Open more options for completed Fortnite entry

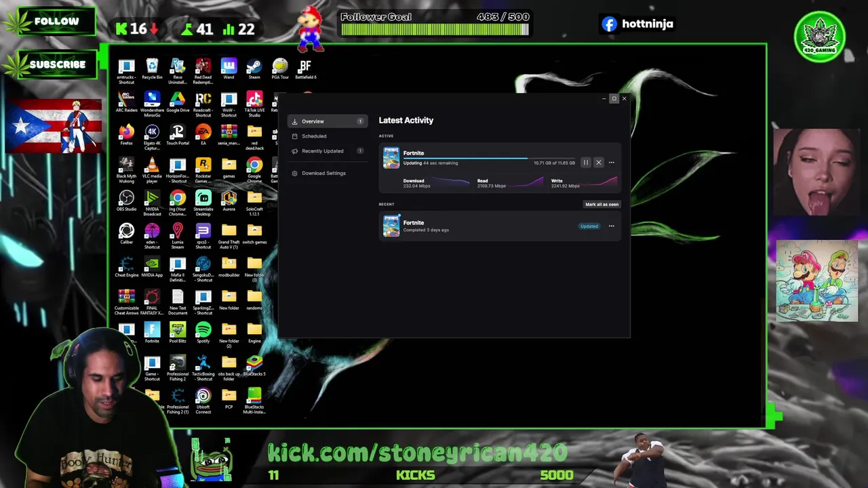611,226
